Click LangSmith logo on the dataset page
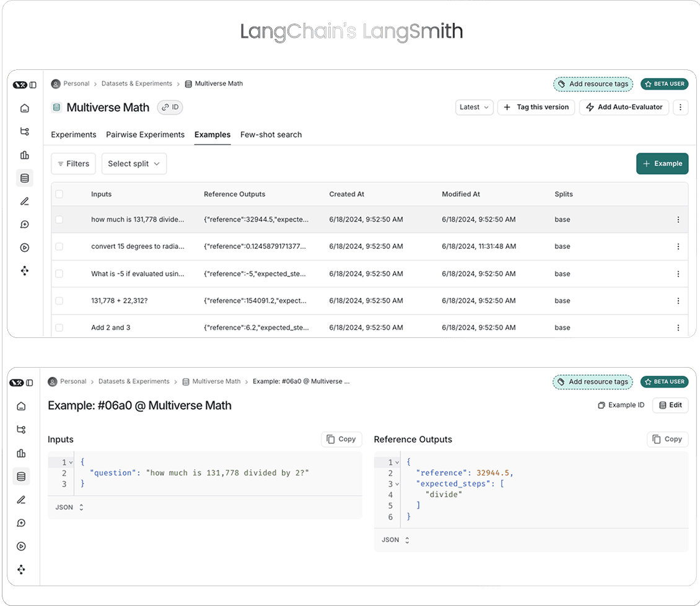 point(20,85)
